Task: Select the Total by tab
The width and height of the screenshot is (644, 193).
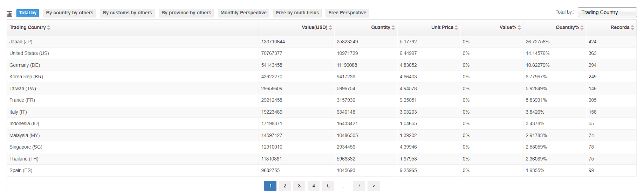Action: tap(28, 13)
